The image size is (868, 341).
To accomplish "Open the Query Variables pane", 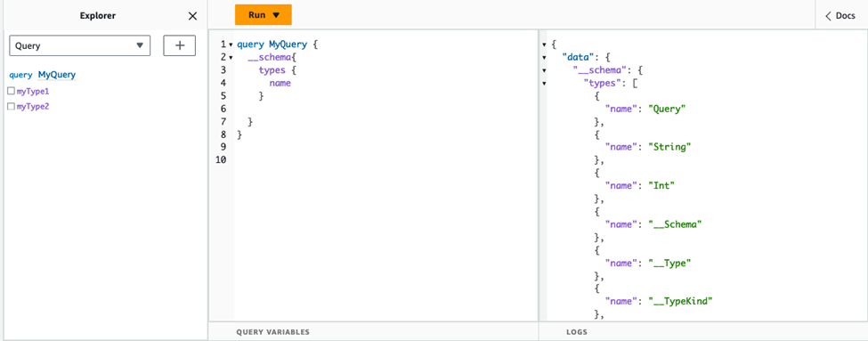I will coord(272,332).
